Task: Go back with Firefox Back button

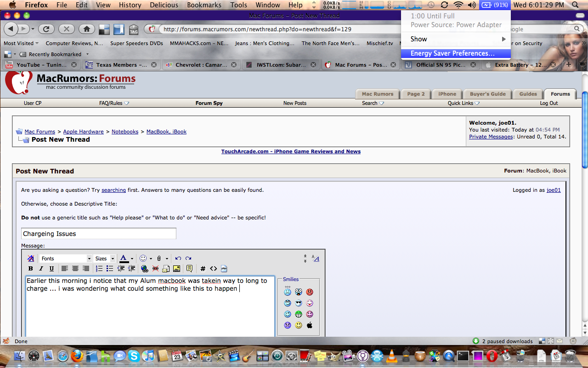Action: coord(11,29)
